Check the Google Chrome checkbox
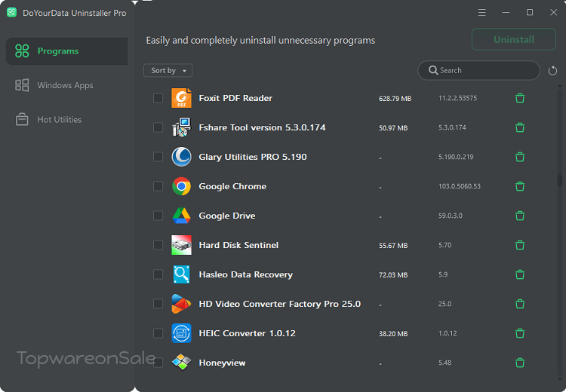The height and width of the screenshot is (392, 566). pyautogui.click(x=158, y=186)
